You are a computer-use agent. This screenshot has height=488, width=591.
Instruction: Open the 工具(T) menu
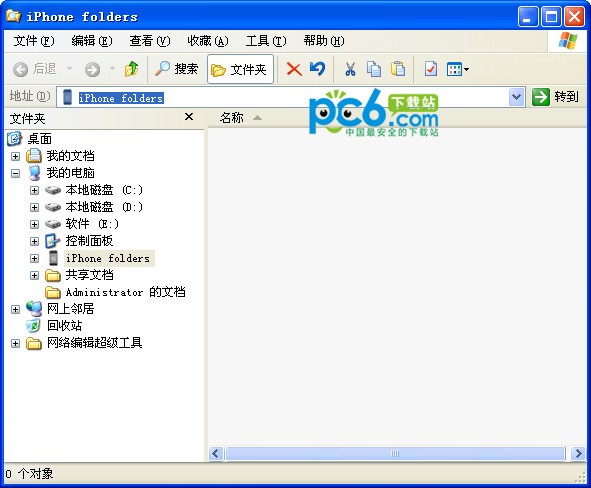pos(266,41)
